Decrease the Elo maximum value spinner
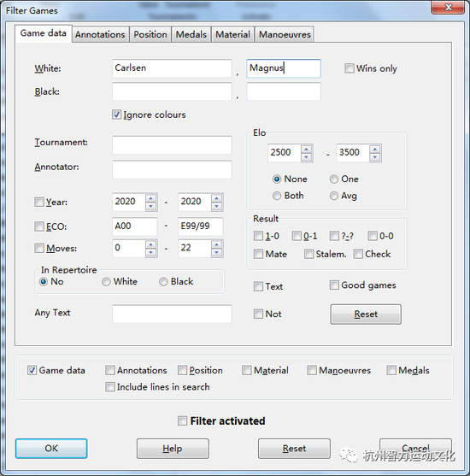Screen dimensions: 470x476 point(375,157)
